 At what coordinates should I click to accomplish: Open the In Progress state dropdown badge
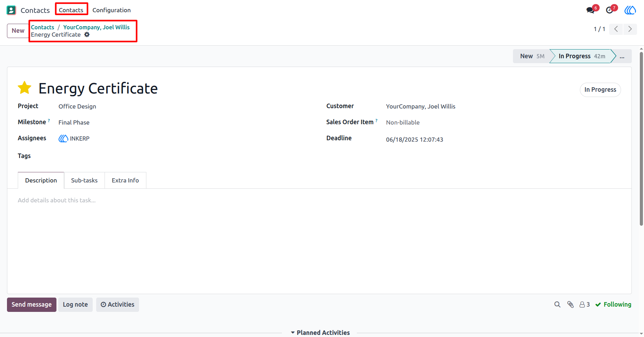(x=600, y=90)
